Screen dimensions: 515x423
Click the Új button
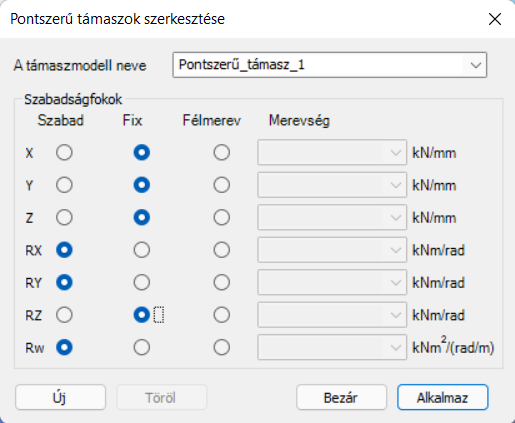click(60, 397)
